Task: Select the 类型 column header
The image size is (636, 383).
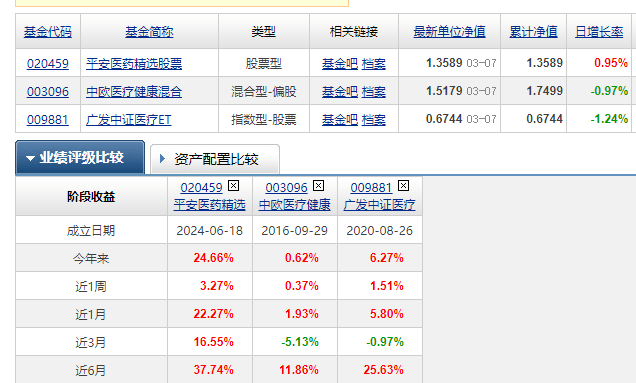Action: (x=264, y=32)
